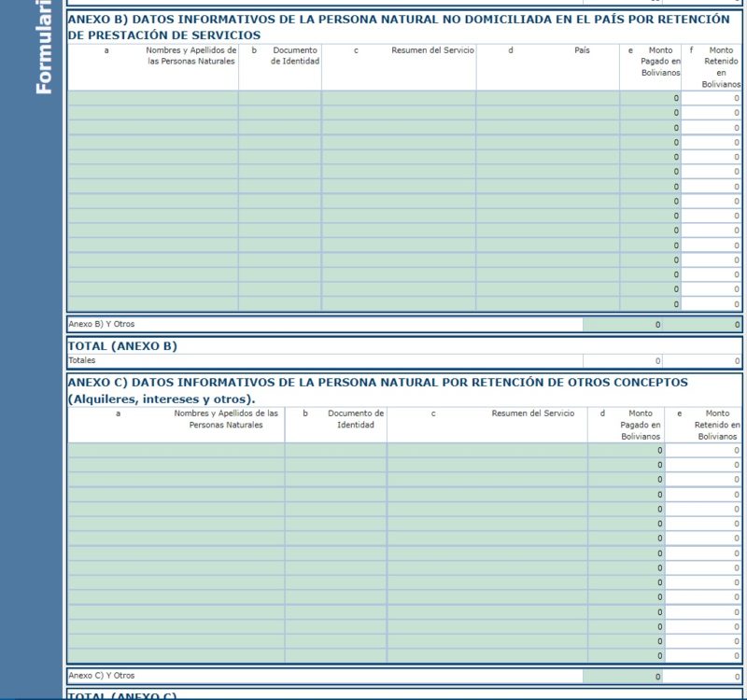This screenshot has height=700, width=747.
Task: Click '(Alquileres, intereses y otros).' subtitle text
Action: (162, 399)
